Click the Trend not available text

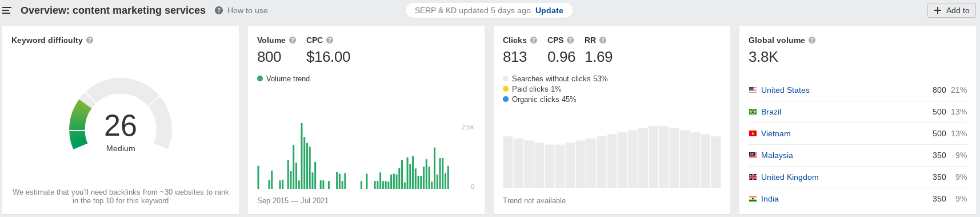coord(534,200)
